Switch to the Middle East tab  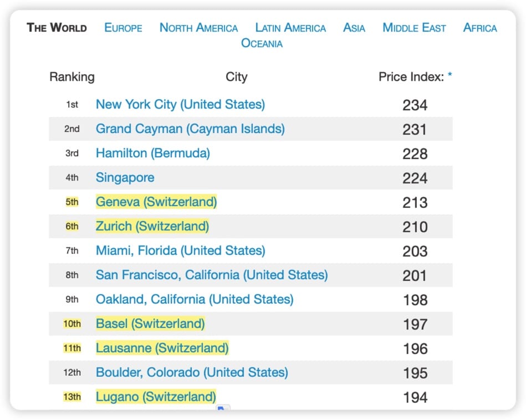[414, 28]
